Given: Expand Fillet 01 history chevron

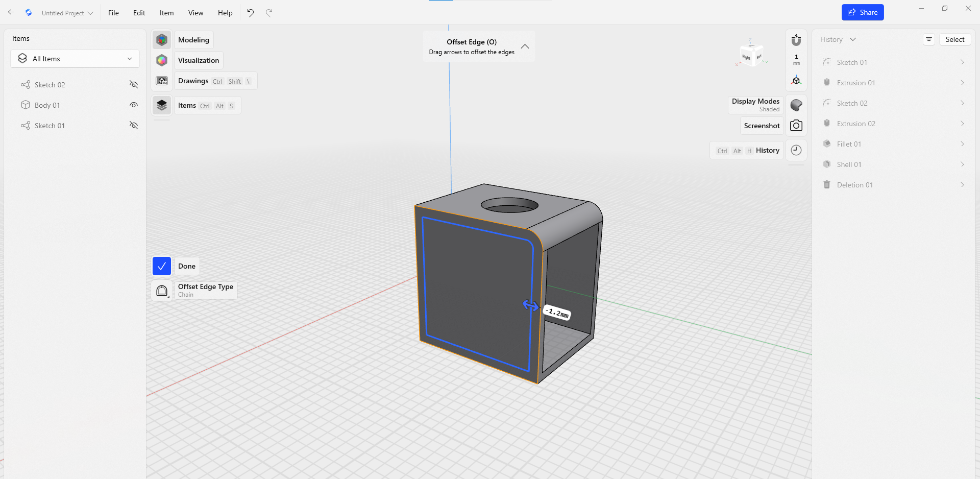Looking at the screenshot, I should pyautogui.click(x=962, y=144).
